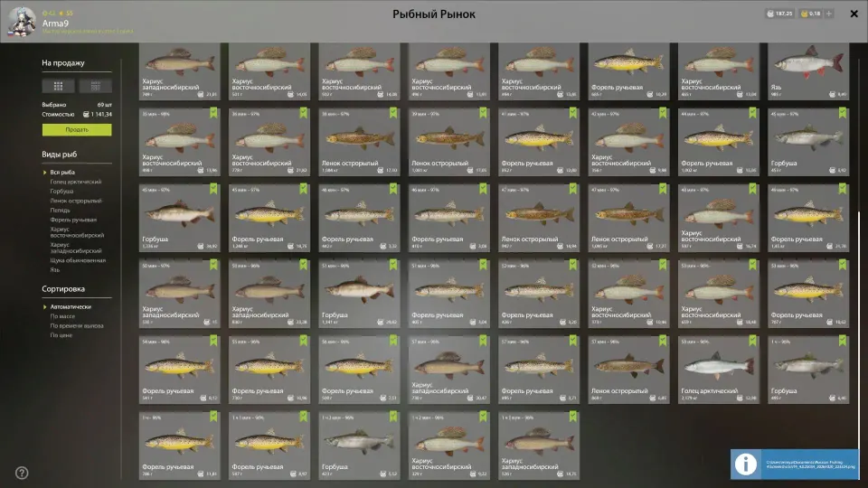
Task: Sort fish По массе
Action: coord(62,316)
